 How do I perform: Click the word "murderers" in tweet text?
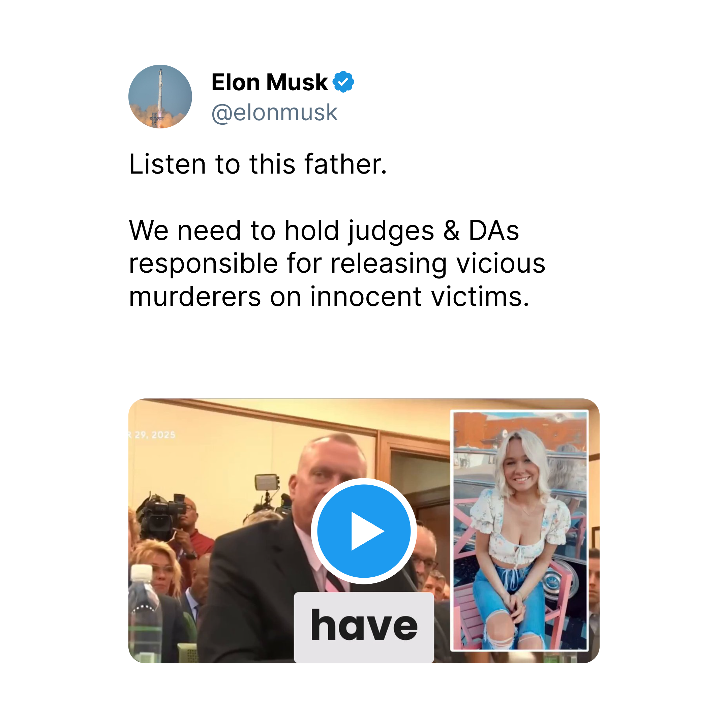(195, 297)
